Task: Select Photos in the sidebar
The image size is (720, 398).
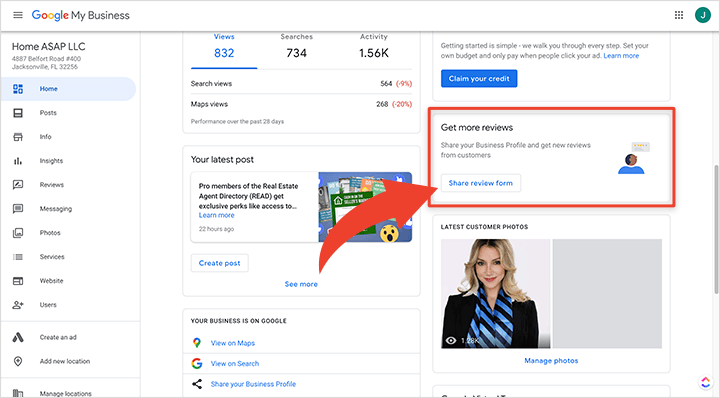Action: 50,233
